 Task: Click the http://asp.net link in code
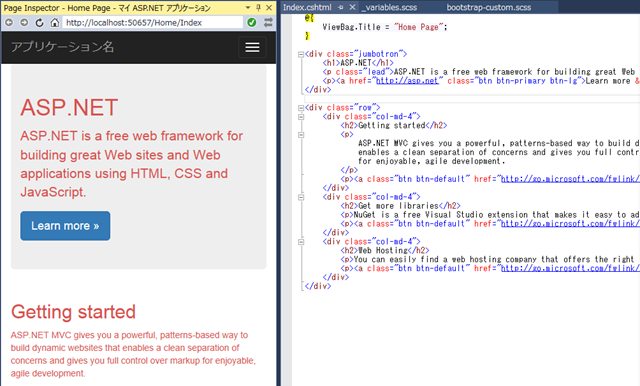[x=407, y=81]
